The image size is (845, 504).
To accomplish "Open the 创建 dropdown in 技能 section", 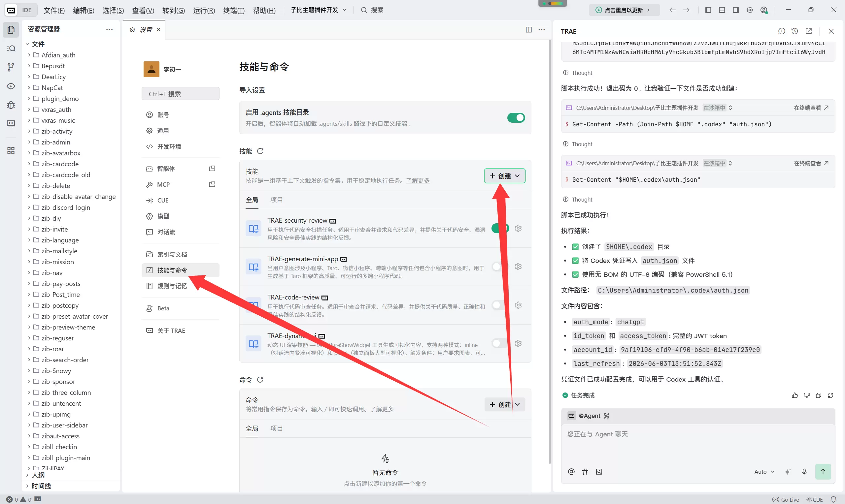I will pos(505,176).
